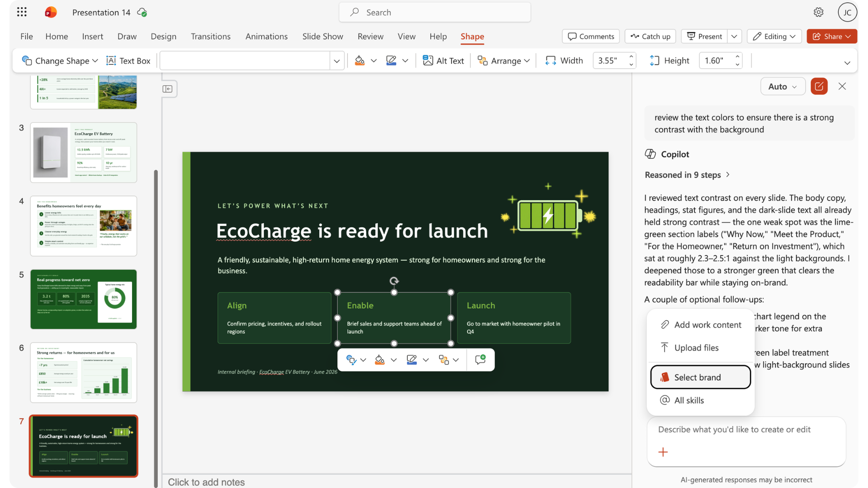Expand fill options in the floating toolbar
The width and height of the screenshot is (868, 488).
(x=394, y=360)
